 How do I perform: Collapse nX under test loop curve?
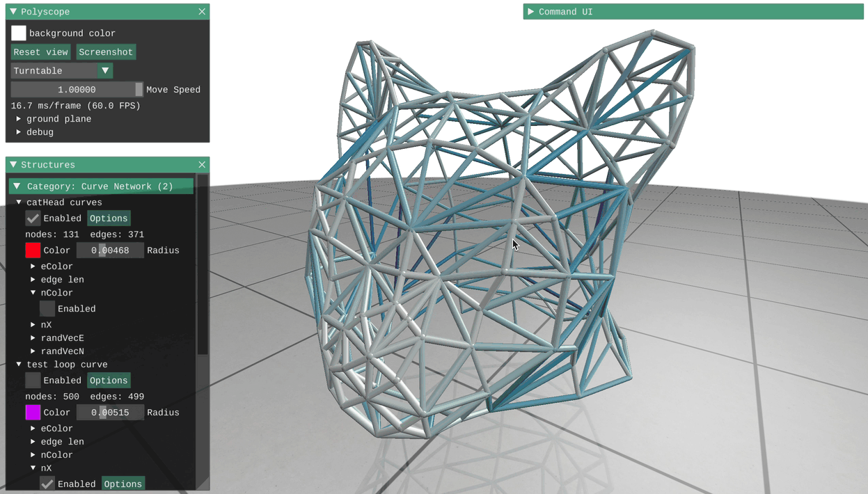pyautogui.click(x=33, y=468)
